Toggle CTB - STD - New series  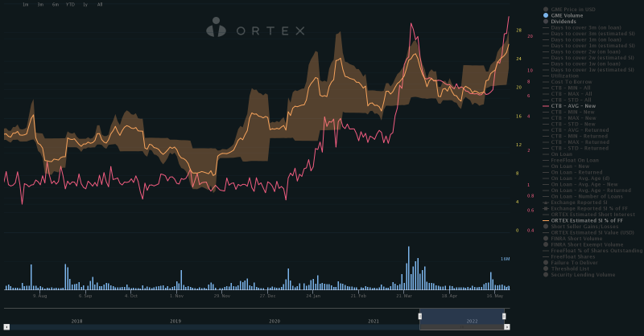[569, 124]
